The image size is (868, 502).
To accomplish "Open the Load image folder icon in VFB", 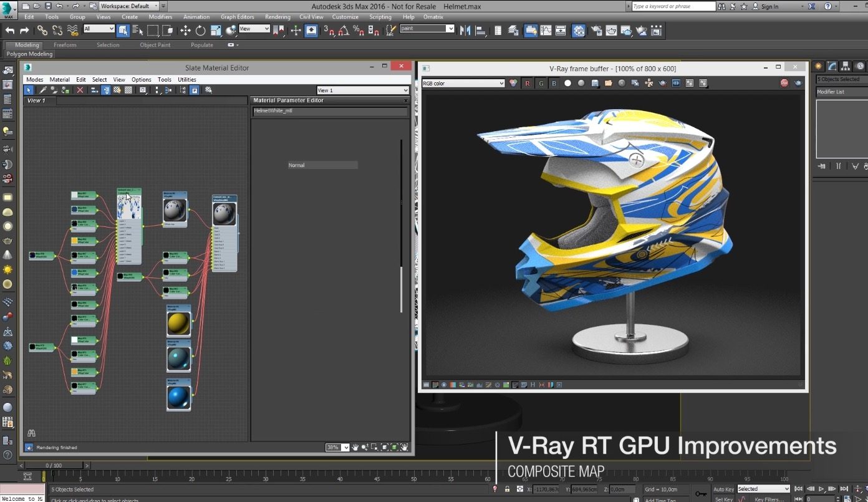I will tap(608, 83).
